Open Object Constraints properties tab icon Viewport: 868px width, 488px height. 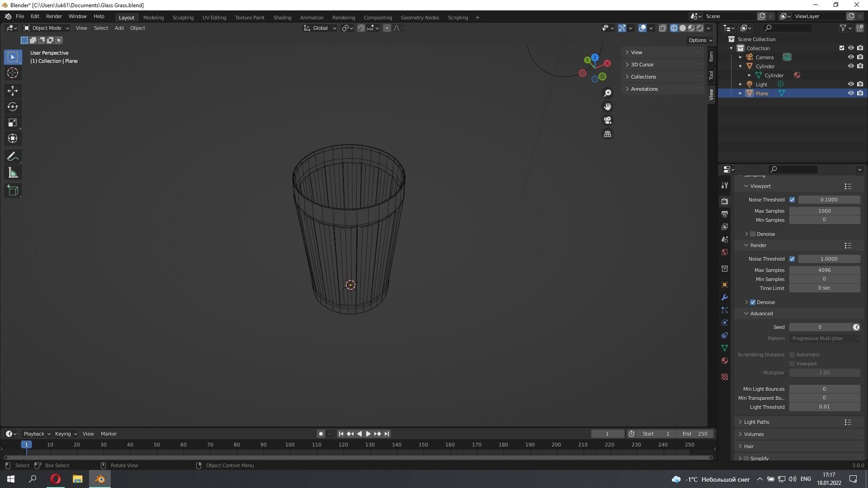point(725,335)
